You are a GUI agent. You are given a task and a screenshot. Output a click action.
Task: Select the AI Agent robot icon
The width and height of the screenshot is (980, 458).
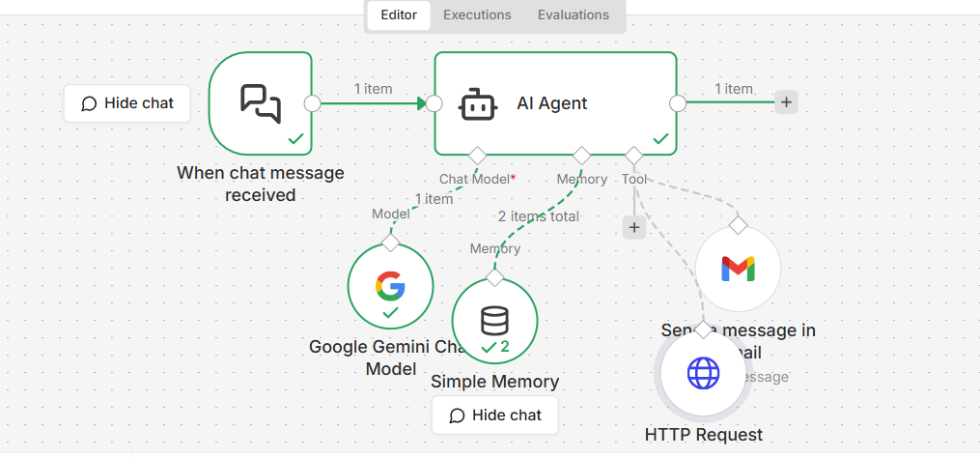(478, 103)
